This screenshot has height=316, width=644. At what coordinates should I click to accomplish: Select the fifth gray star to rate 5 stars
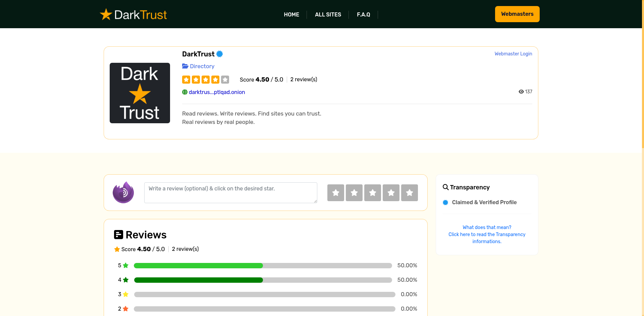click(409, 193)
